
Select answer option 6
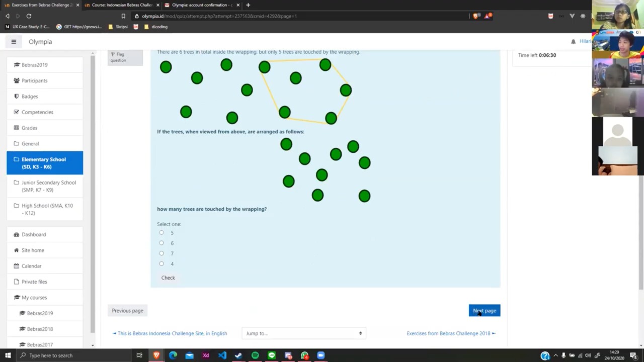162,243
